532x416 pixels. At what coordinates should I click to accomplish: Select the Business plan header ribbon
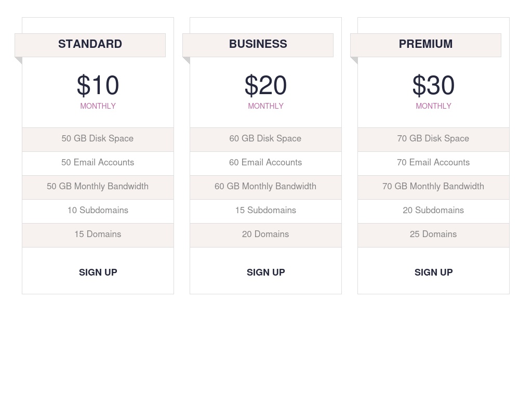(258, 45)
